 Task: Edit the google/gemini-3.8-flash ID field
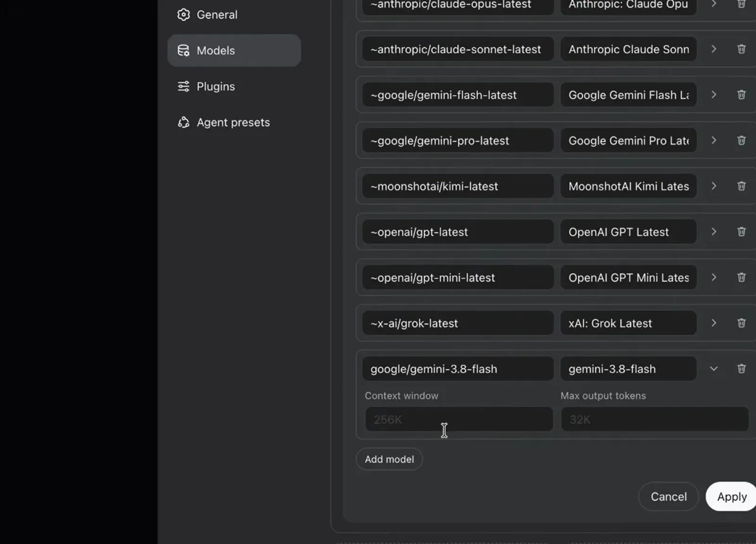coord(458,369)
